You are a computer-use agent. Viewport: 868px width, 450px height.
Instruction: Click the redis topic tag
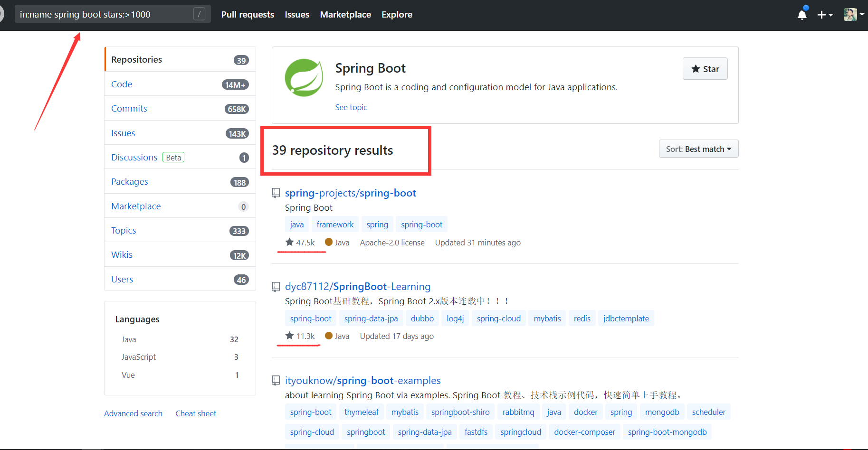coord(582,319)
